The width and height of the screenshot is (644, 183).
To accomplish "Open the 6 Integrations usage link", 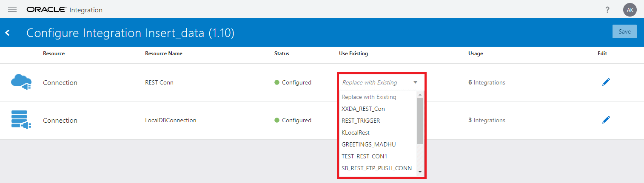I will (487, 82).
